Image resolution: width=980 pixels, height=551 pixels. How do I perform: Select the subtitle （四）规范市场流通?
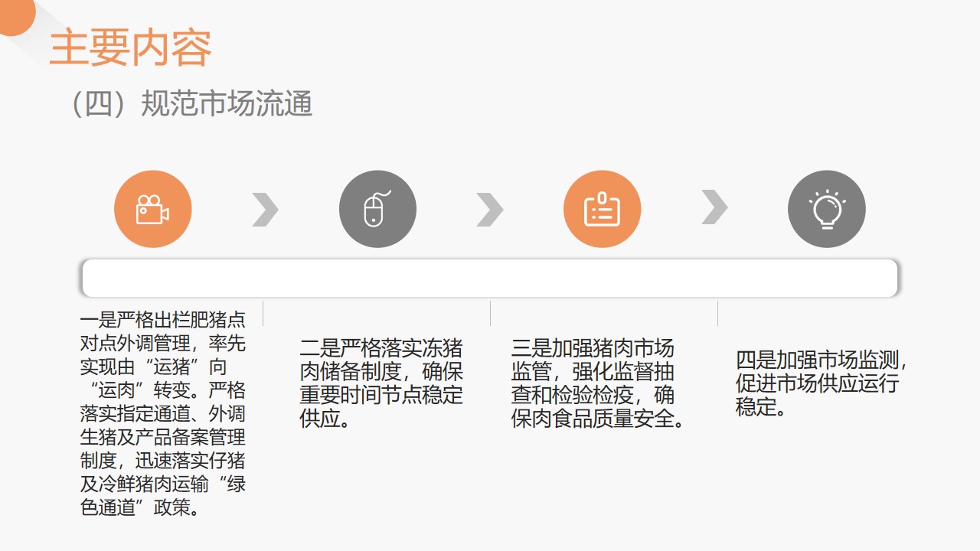(x=191, y=104)
